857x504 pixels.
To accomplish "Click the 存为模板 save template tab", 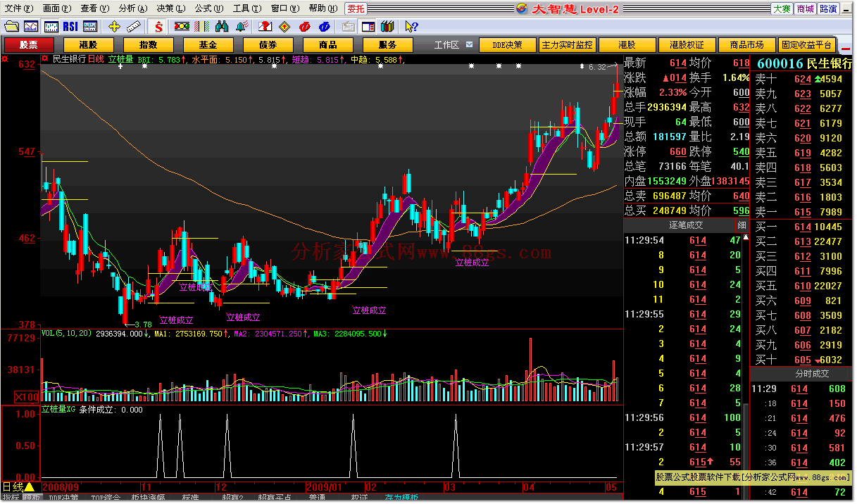I will (401, 498).
